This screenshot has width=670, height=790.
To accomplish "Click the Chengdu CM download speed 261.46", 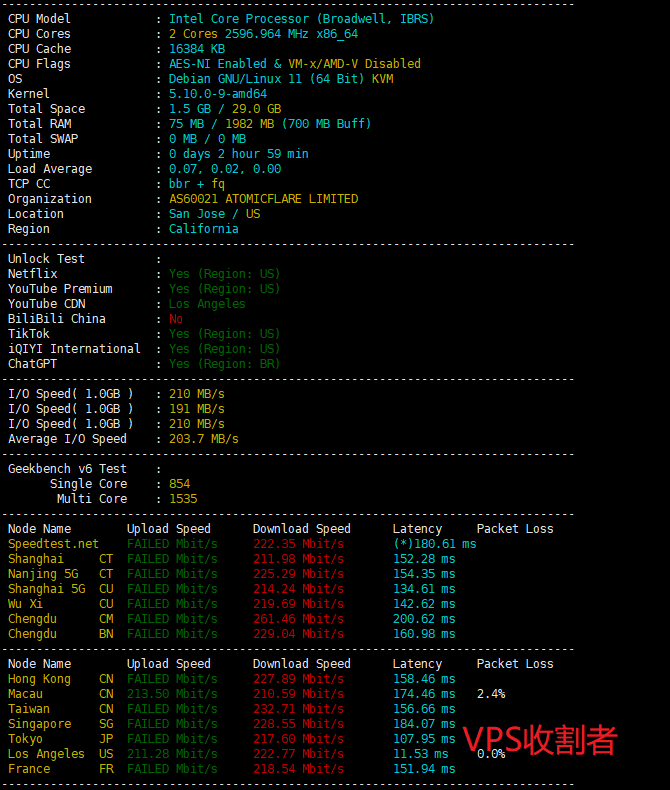I will click(298, 619).
